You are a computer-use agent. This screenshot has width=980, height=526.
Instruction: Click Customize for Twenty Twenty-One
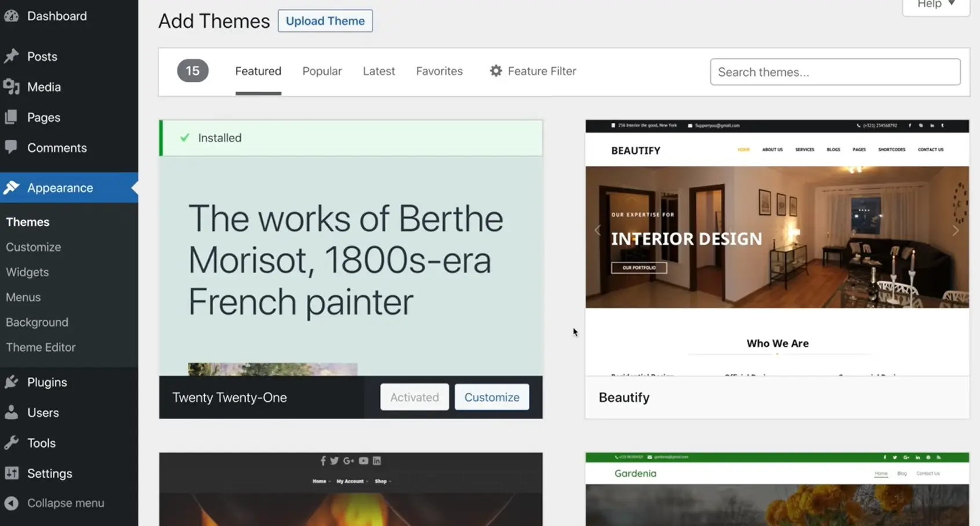click(x=491, y=397)
